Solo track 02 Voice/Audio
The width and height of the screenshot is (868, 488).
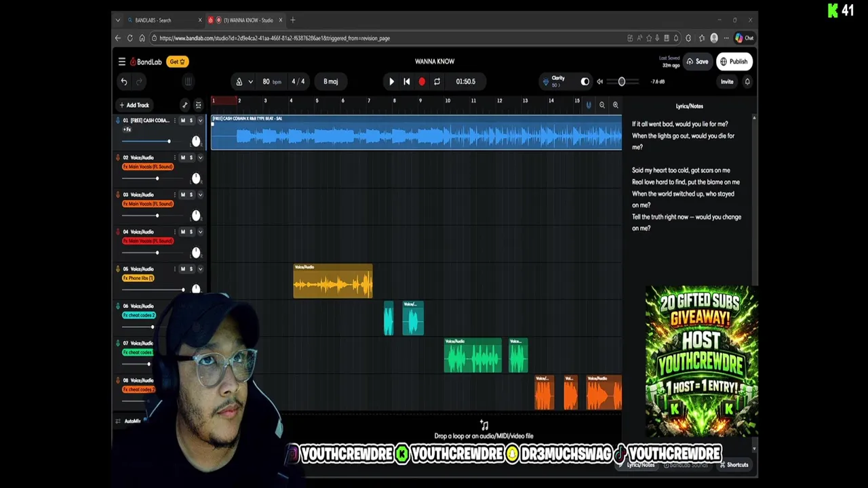(191, 157)
